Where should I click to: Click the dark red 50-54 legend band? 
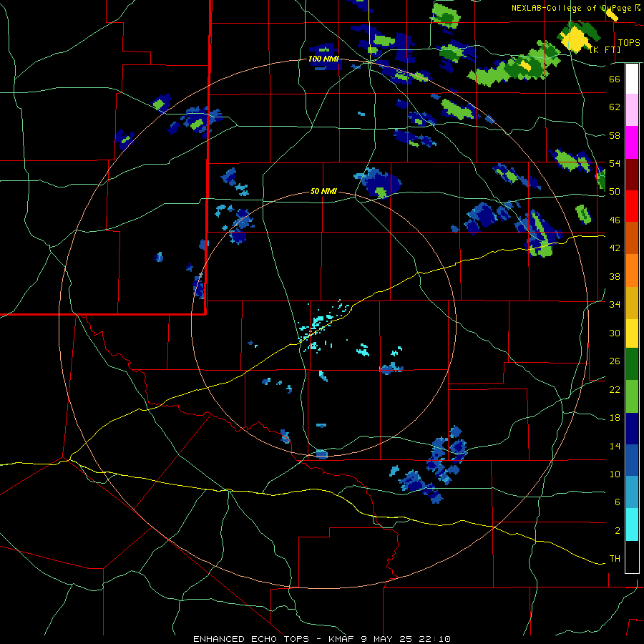[632, 175]
